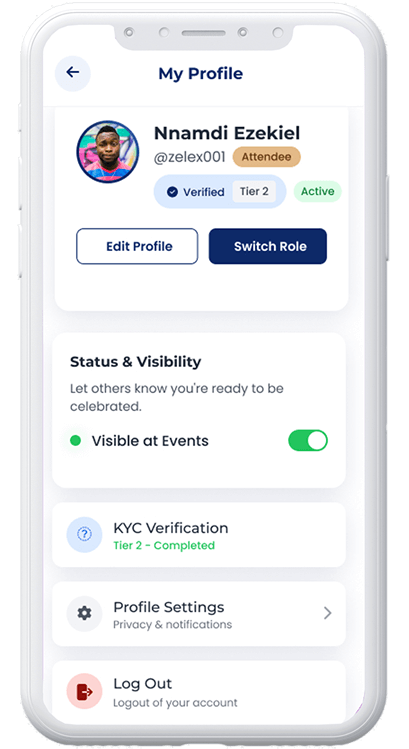Open the KYC Verification question-mark icon

[x=84, y=535]
